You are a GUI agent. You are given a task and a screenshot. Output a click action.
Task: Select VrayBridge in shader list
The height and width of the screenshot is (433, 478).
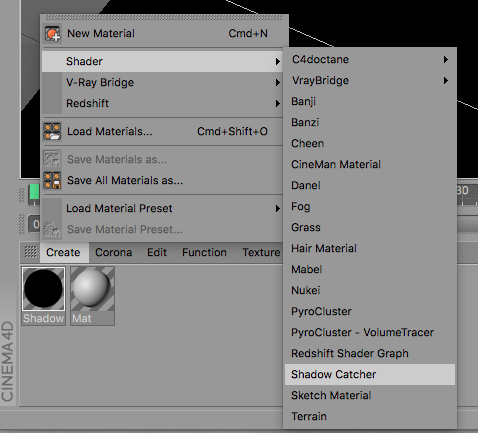370,80
